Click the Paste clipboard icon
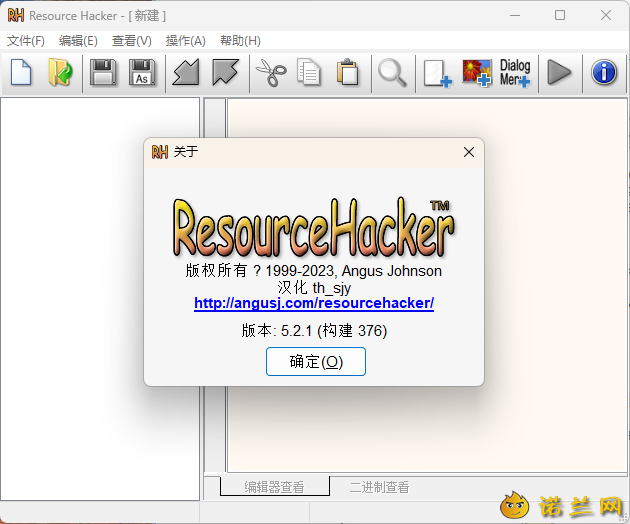Screen dimensions: 630x524 pos(348,73)
